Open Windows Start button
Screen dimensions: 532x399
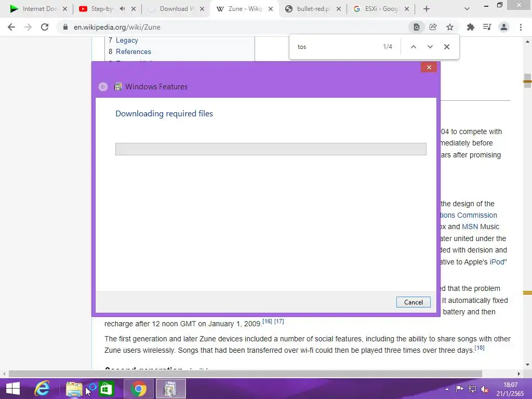pyautogui.click(x=13, y=389)
